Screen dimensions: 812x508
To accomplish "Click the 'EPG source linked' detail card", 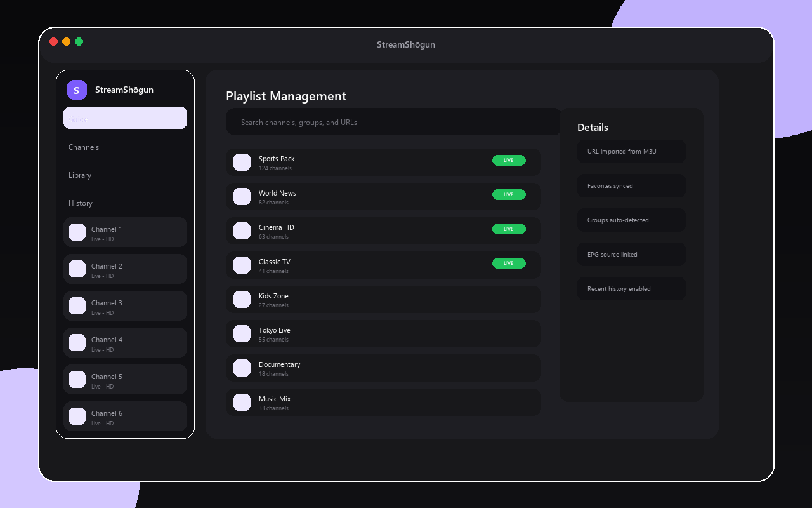I will coord(631,255).
